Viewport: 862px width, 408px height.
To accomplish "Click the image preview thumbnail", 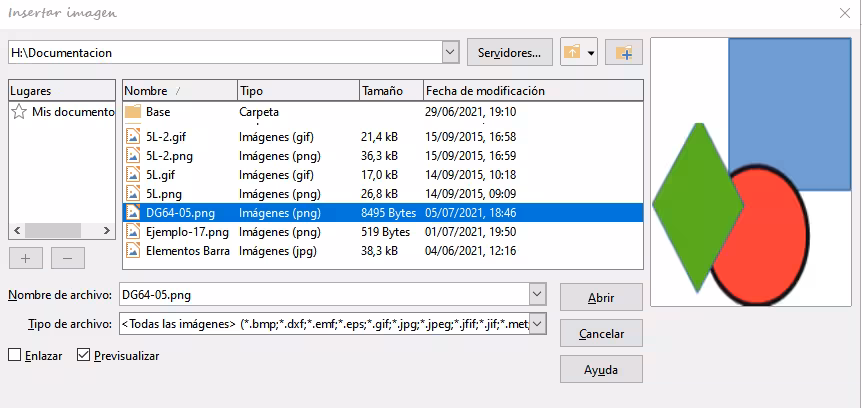I will coord(751,172).
